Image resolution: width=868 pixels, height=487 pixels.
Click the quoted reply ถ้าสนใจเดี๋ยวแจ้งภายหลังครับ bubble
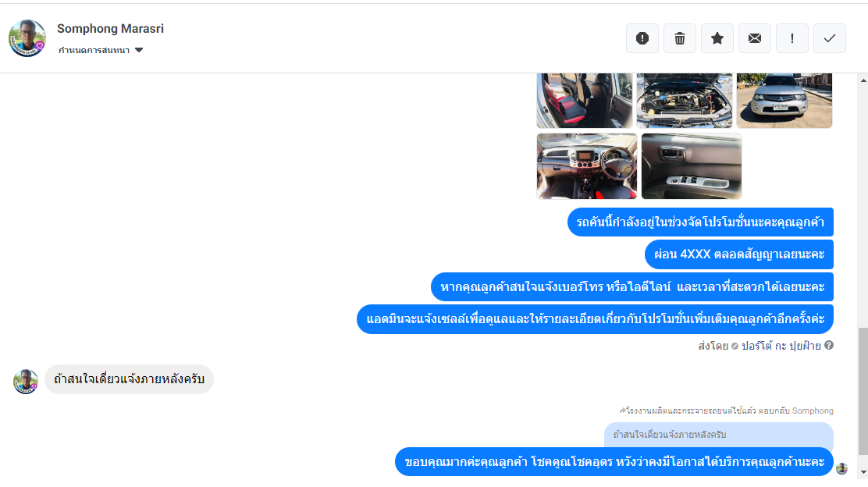[x=719, y=435]
